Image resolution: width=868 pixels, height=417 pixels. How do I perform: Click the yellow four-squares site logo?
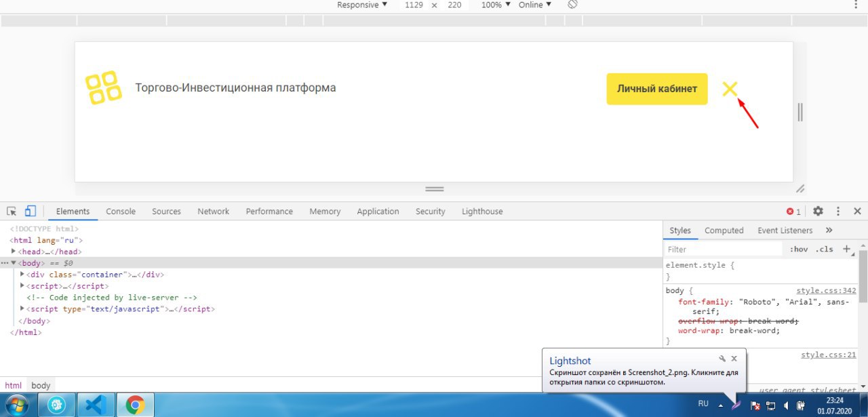click(x=103, y=87)
